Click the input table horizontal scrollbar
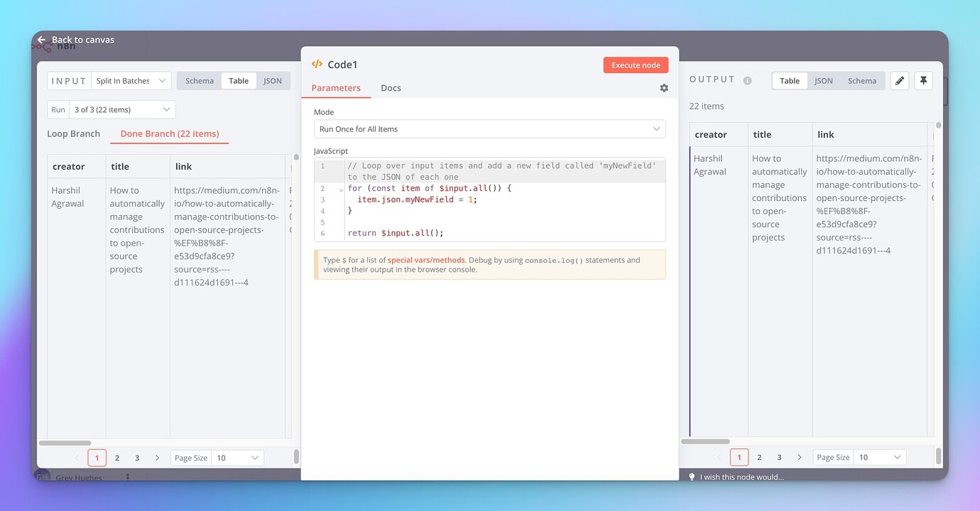This screenshot has width=980, height=511. [65, 443]
